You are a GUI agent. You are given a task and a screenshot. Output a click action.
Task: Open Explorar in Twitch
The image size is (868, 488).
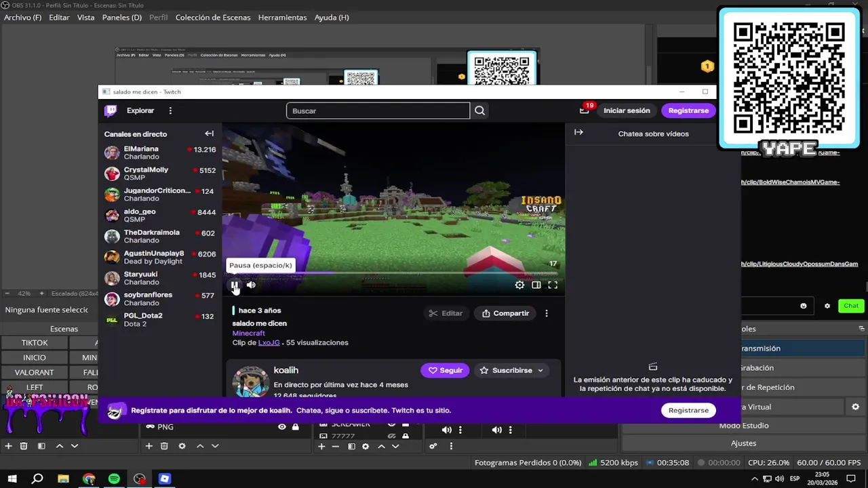140,110
